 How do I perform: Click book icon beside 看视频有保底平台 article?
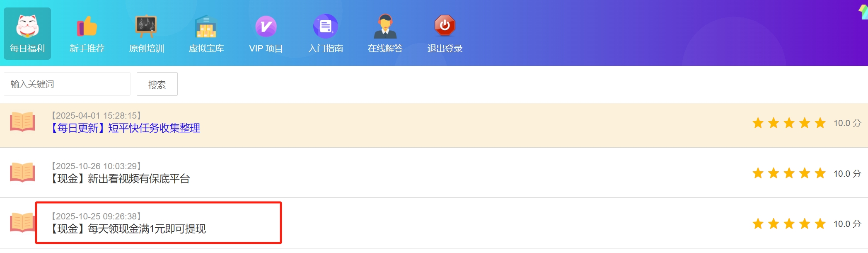point(22,173)
